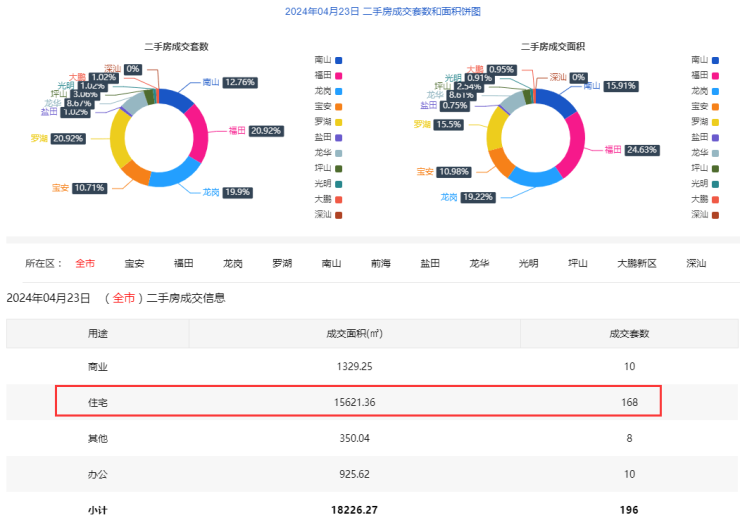Choose the 盐田 district tab
Screen dimensions: 740x520
[x=430, y=264]
